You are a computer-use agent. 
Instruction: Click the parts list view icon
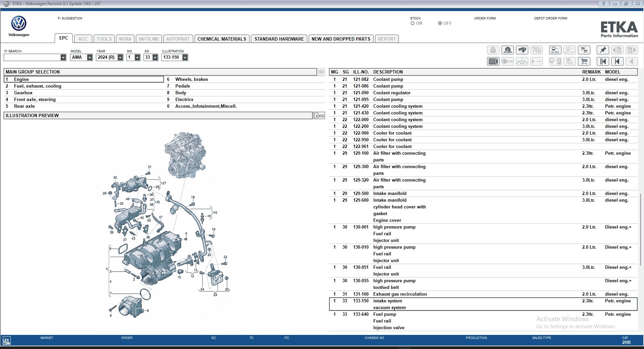(493, 61)
